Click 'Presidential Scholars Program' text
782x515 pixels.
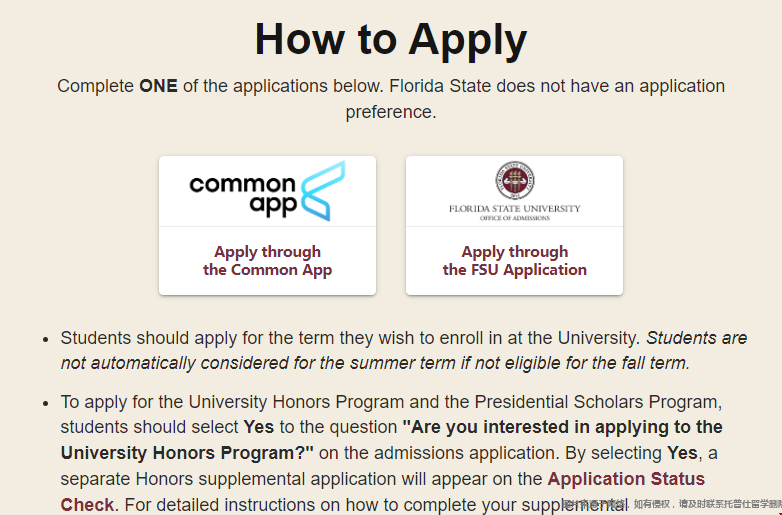coord(597,402)
